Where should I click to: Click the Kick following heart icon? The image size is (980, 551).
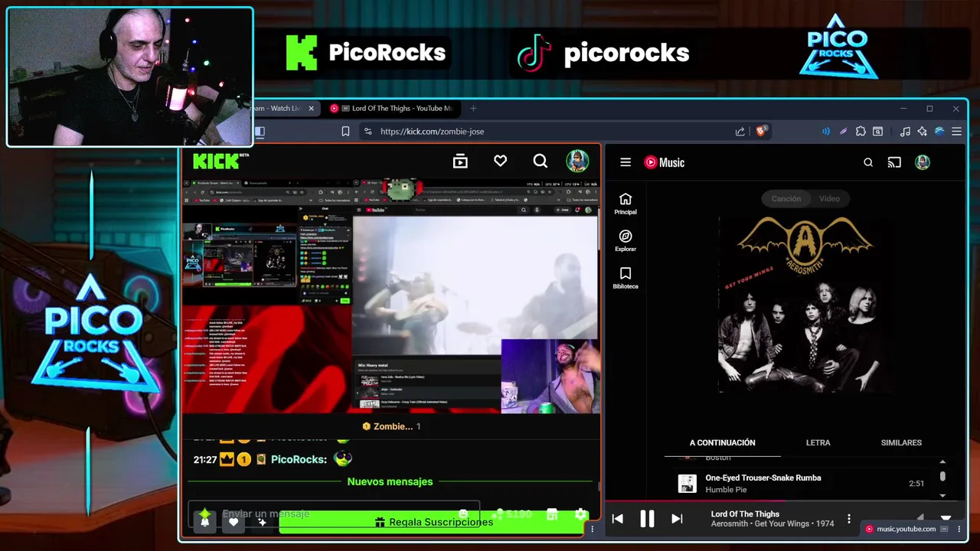pyautogui.click(x=500, y=161)
